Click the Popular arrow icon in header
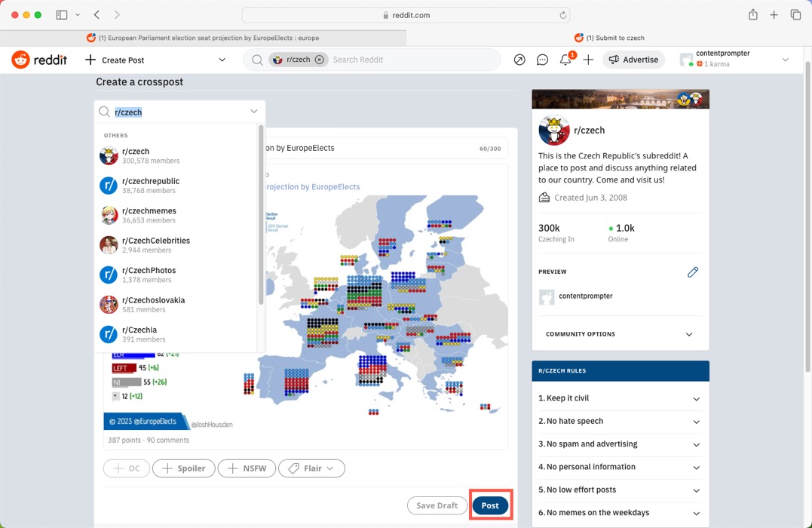Image resolution: width=812 pixels, height=528 pixels. pos(519,60)
